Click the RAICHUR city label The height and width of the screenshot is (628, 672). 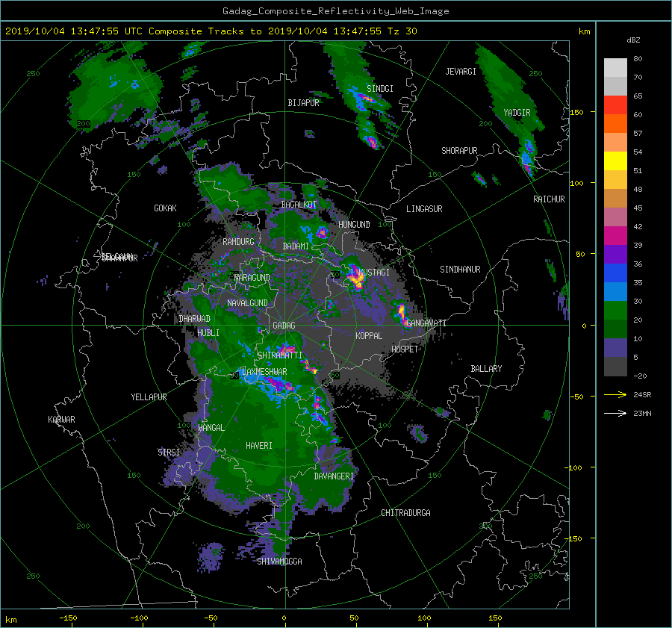[549, 199]
